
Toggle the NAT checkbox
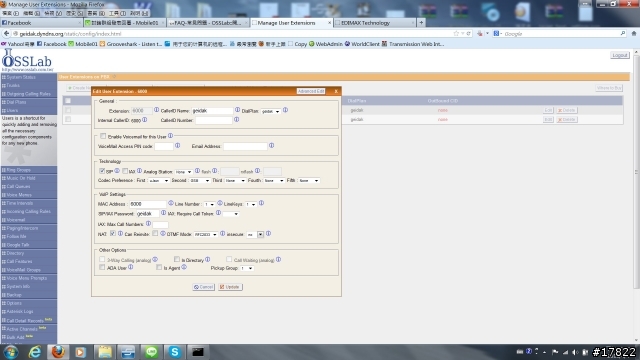click(113, 233)
